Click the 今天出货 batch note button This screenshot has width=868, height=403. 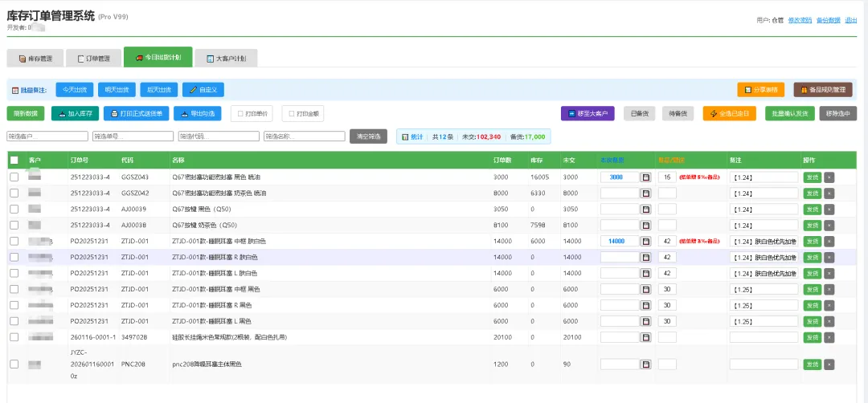[75, 90]
